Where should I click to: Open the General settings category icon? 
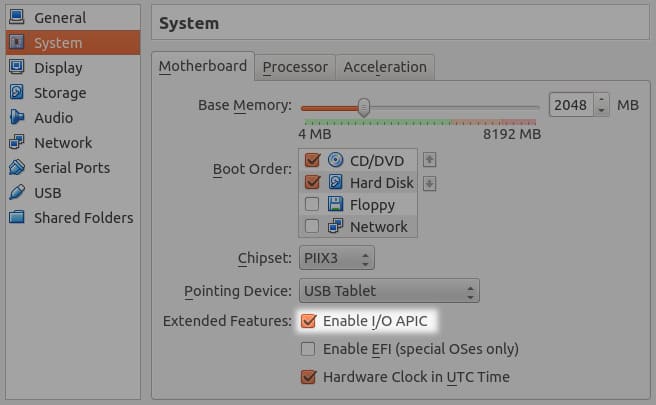point(17,18)
